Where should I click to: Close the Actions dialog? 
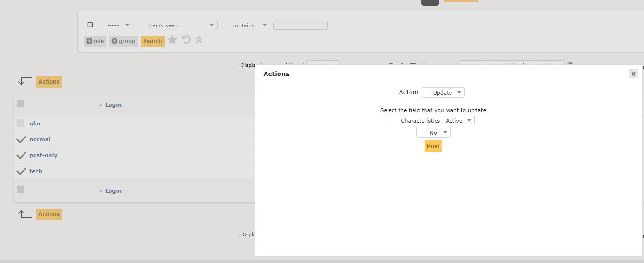point(633,74)
